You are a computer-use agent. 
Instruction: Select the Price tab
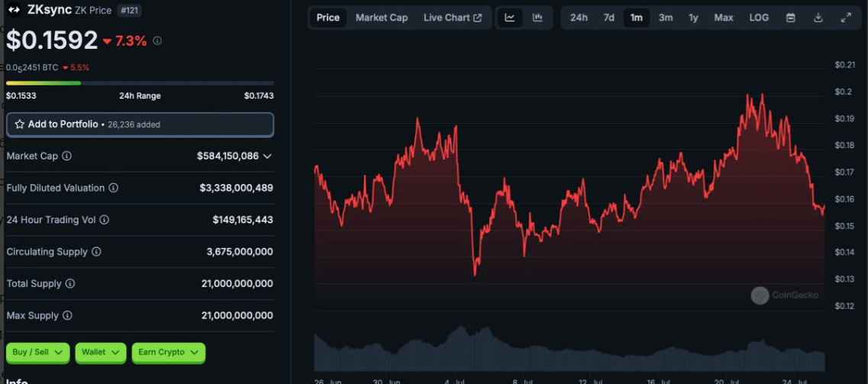tap(328, 18)
